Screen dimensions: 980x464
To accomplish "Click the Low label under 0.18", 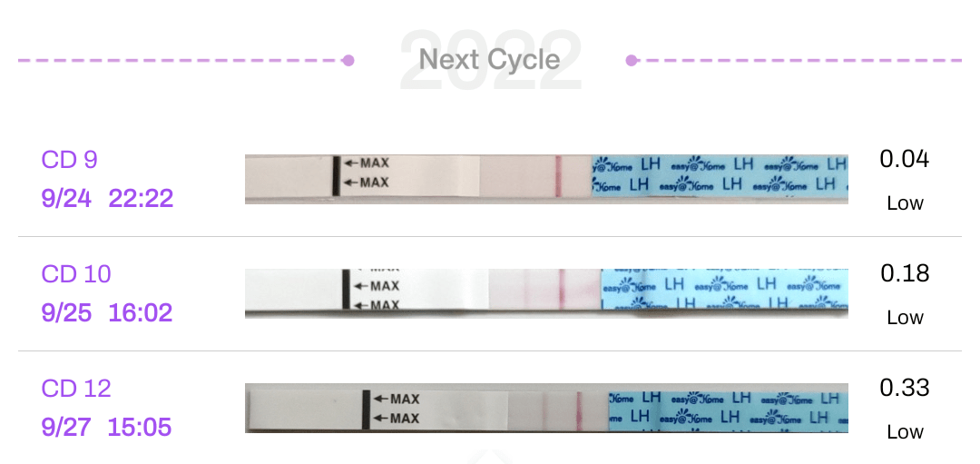I will (904, 318).
